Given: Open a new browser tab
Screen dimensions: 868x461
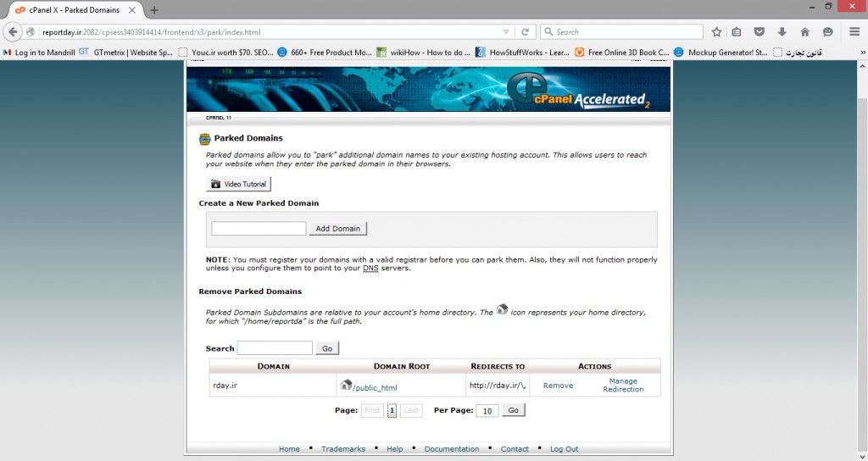Looking at the screenshot, I should coord(154,10).
